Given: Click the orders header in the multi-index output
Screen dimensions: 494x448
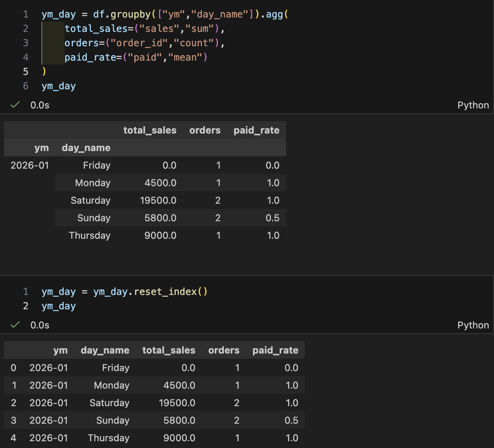Looking at the screenshot, I should (x=205, y=130).
